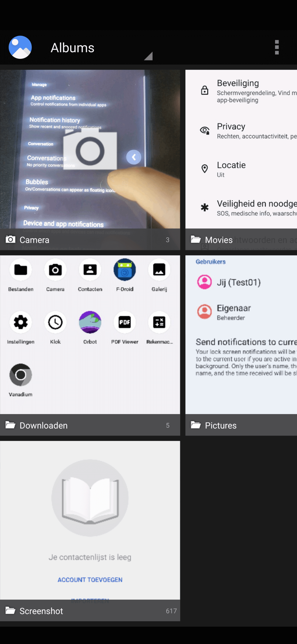Click the folder icon beside Screenshot
The height and width of the screenshot is (644, 297).
coord(11,610)
